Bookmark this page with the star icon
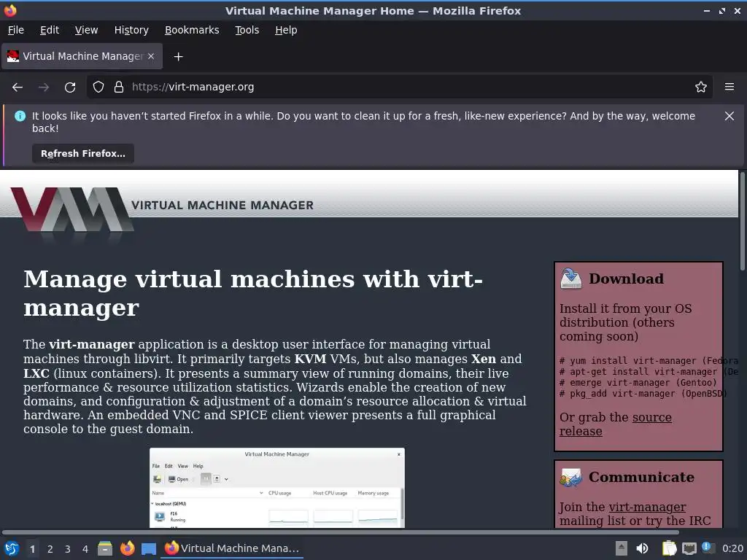This screenshot has height=560, width=747. pyautogui.click(x=701, y=87)
